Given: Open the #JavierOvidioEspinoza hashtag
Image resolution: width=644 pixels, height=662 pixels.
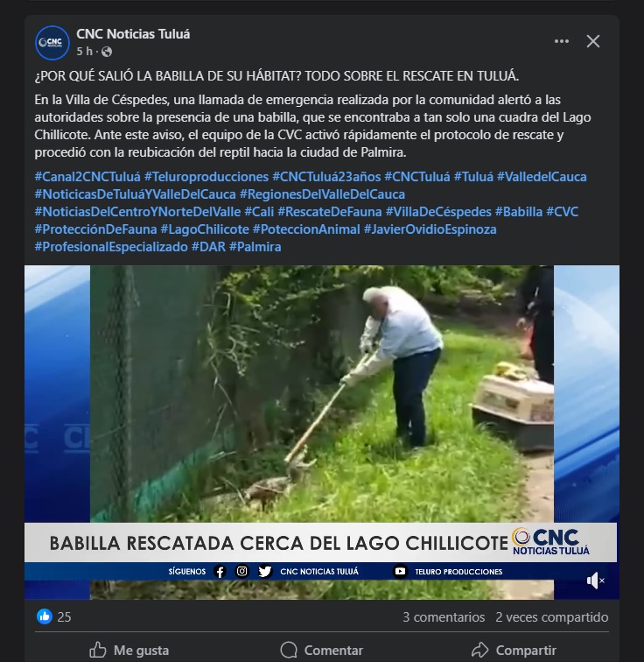Looking at the screenshot, I should pos(430,229).
